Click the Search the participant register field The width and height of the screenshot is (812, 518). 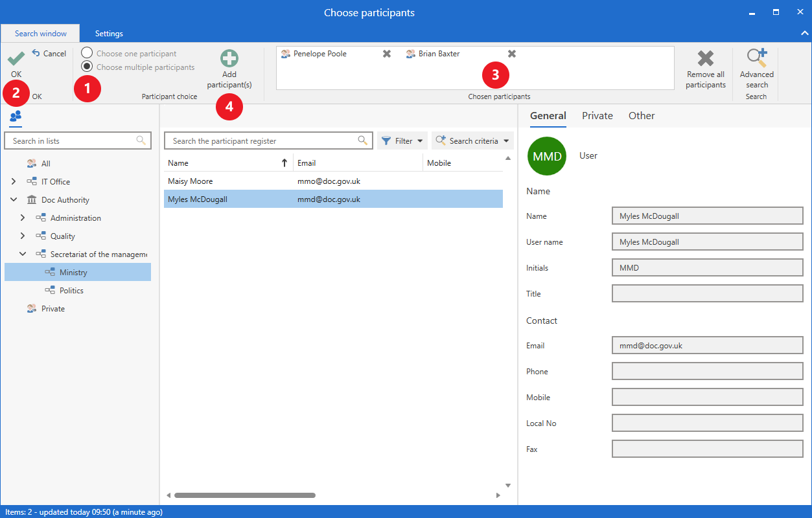264,141
